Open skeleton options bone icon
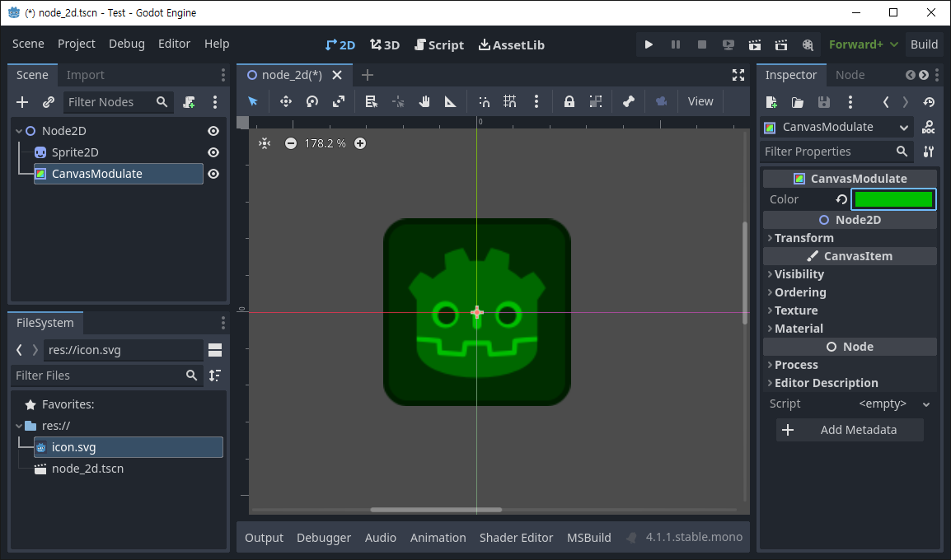This screenshot has width=951, height=560. coord(628,101)
